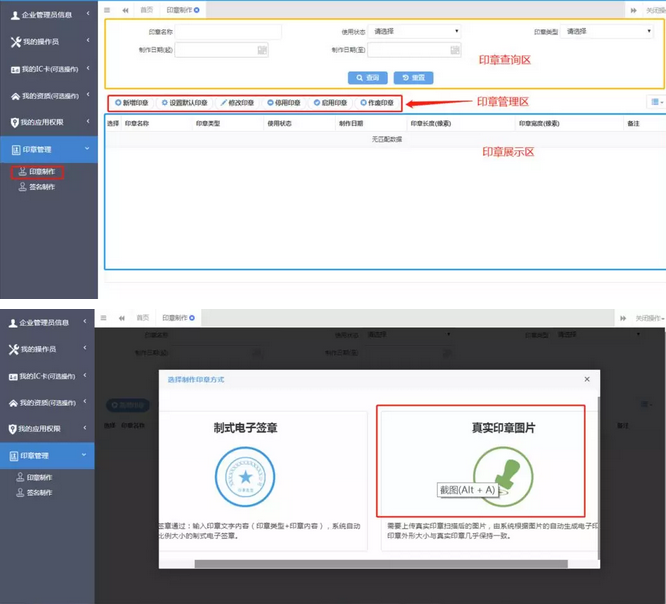Close the 选择制作印章方式 dialog

pyautogui.click(x=587, y=380)
